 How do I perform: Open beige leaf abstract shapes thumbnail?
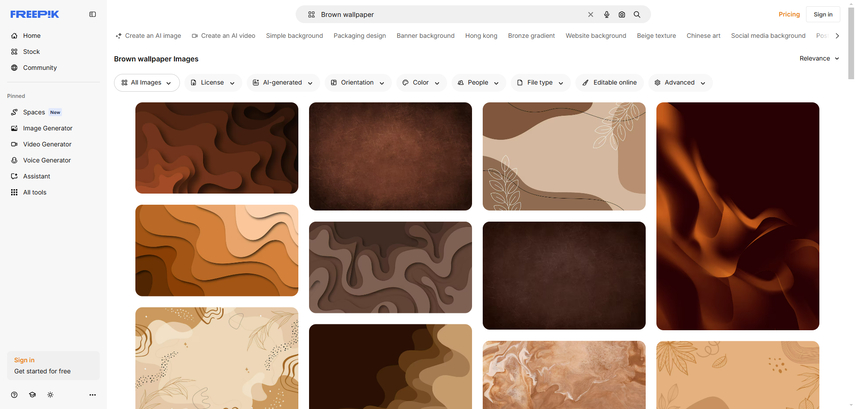pyautogui.click(x=564, y=157)
